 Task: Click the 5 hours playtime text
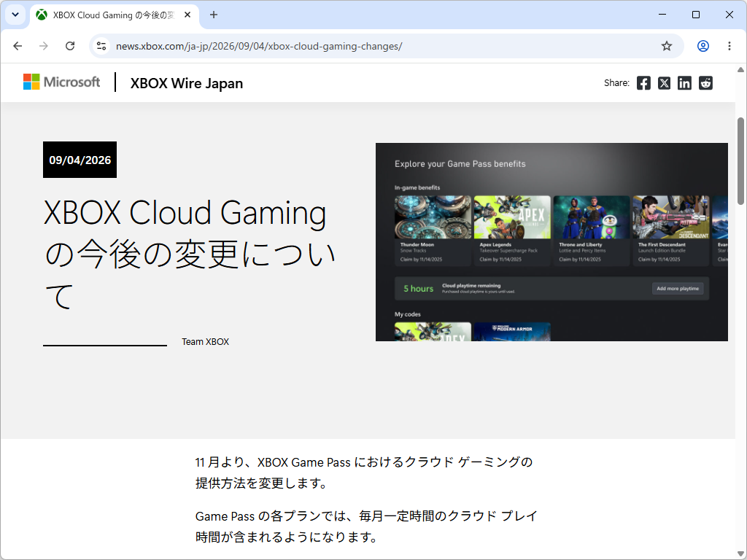tap(418, 289)
